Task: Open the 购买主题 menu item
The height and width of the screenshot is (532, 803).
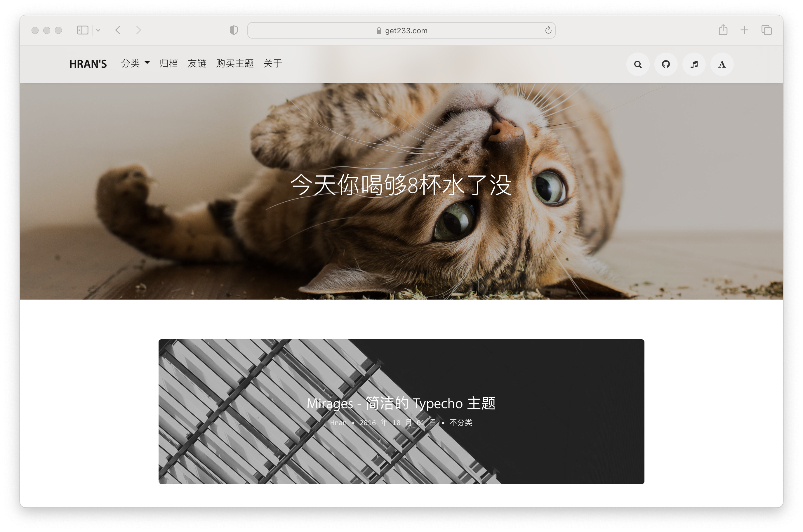Action: click(x=235, y=63)
